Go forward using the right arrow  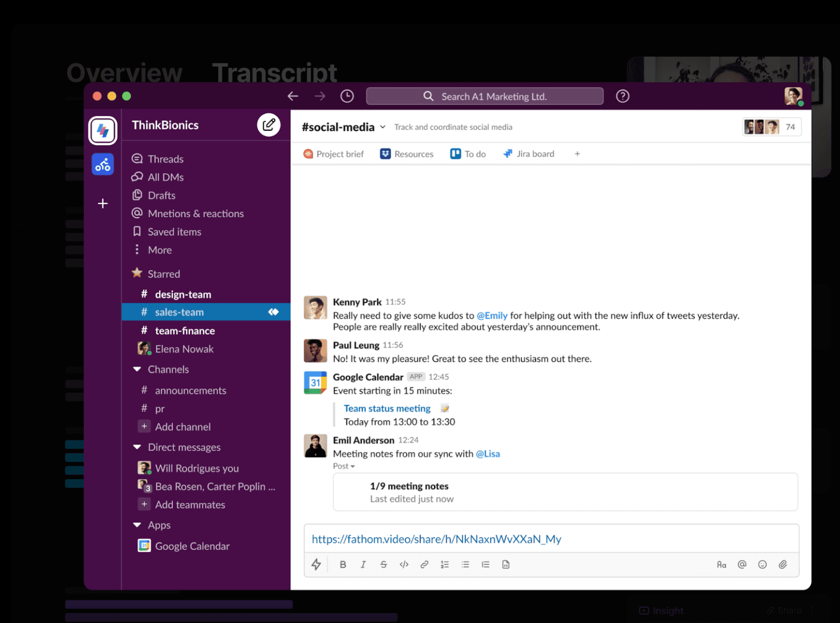pyautogui.click(x=320, y=96)
